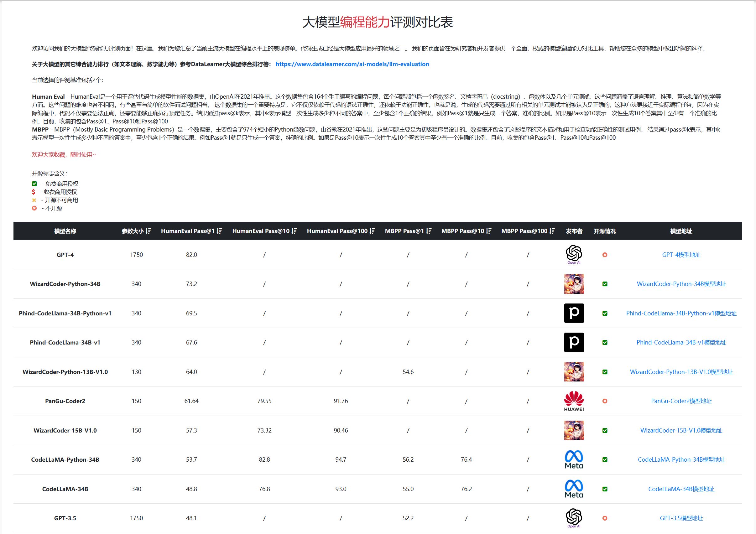Screen dimensions: 756x534
Task: Click the not-open-source red icon for PanGu-Coder2
Action: point(605,401)
